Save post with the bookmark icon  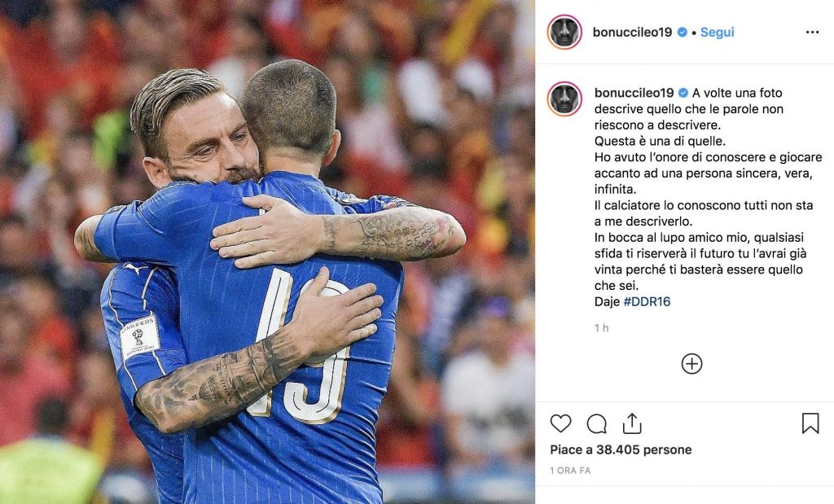point(810,423)
